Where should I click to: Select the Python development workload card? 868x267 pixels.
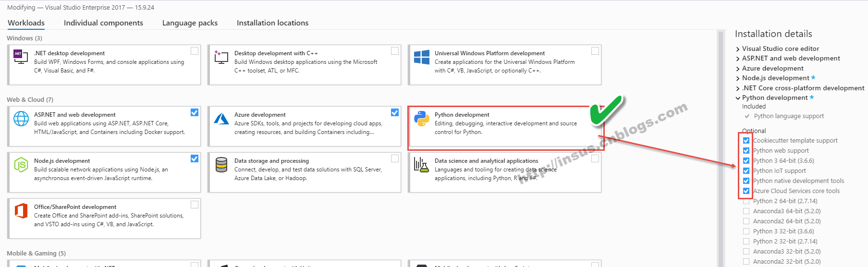pyautogui.click(x=504, y=126)
